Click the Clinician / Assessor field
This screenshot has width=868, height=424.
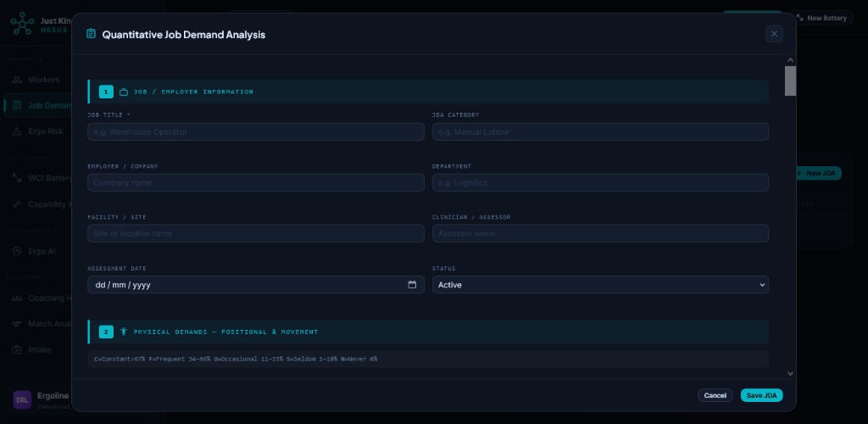(600, 233)
